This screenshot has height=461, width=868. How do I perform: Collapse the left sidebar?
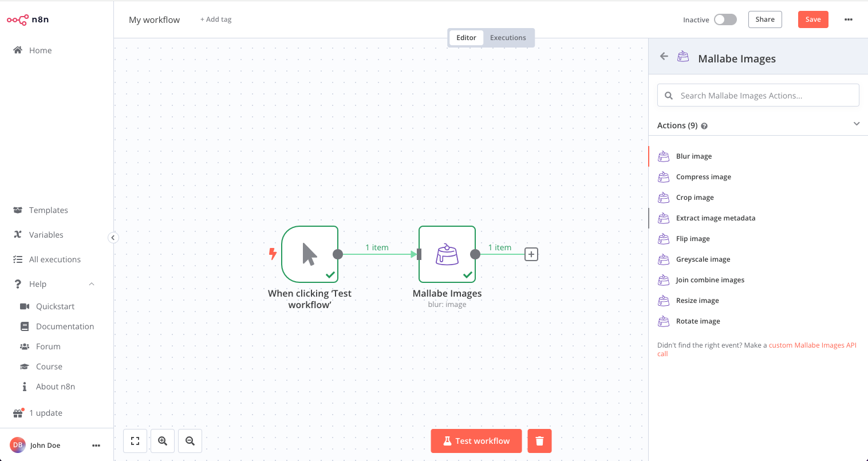click(x=113, y=238)
